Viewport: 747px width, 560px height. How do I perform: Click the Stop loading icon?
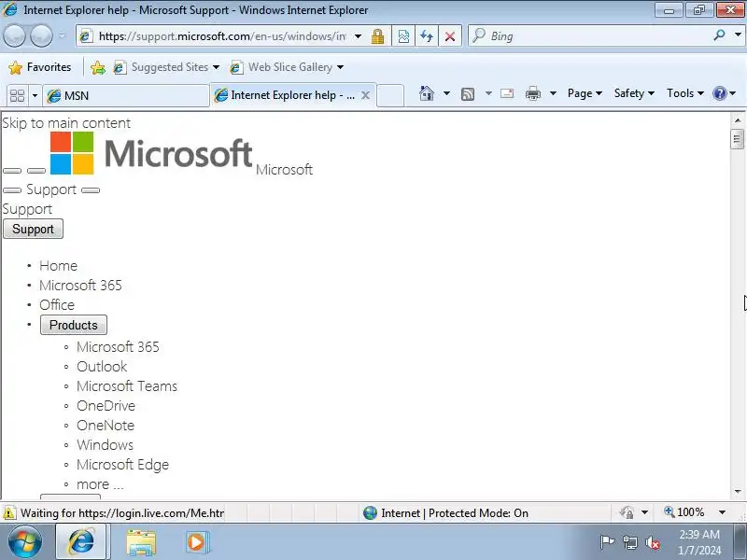[449, 36]
